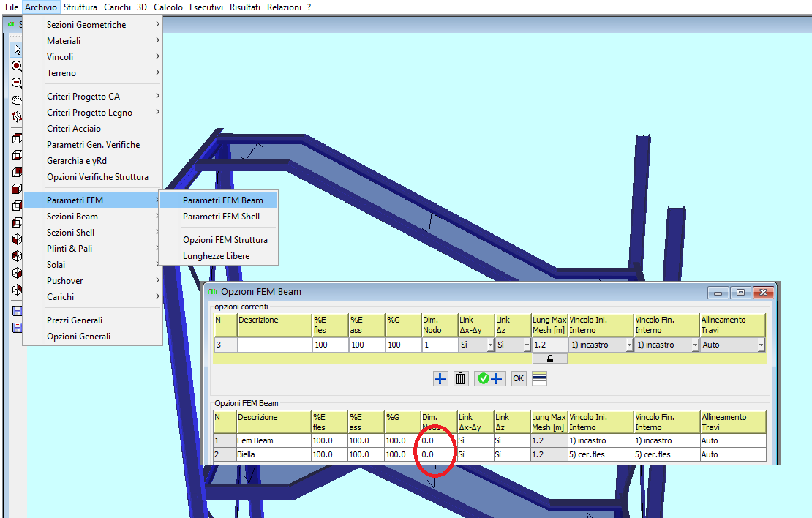Expand the Plinti & Pali submenu

[x=93, y=249]
